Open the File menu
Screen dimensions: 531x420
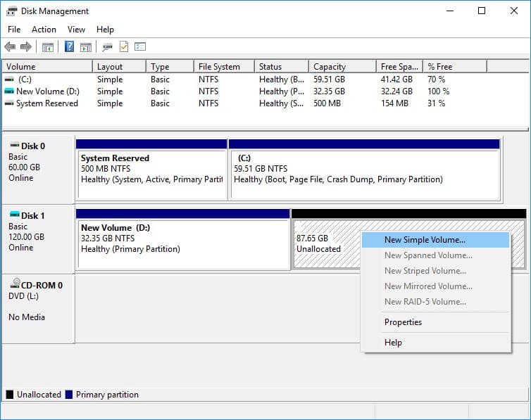(x=14, y=30)
